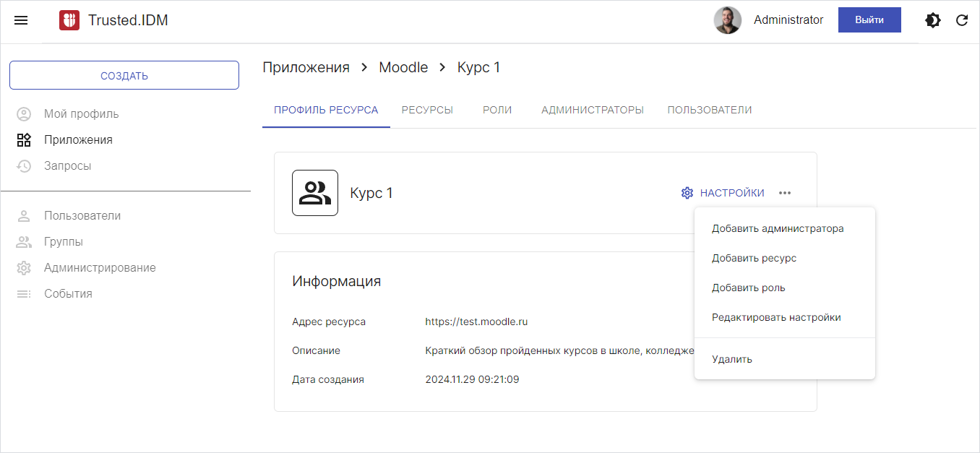Click the Administrator avatar photo
The width and height of the screenshot is (980, 453).
pyautogui.click(x=728, y=20)
